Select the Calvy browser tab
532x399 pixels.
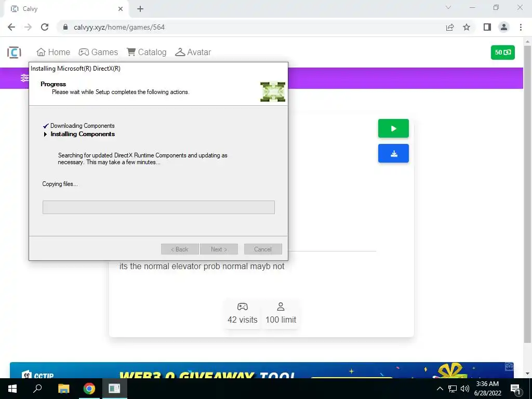click(66, 9)
